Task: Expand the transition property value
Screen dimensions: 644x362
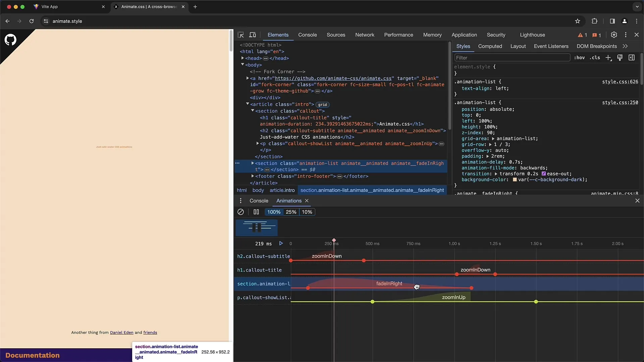Action: click(x=496, y=174)
